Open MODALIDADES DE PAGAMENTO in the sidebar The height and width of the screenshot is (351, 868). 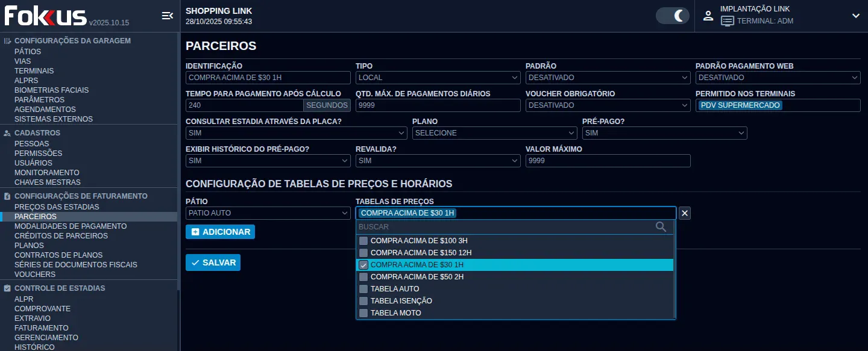pos(71,226)
